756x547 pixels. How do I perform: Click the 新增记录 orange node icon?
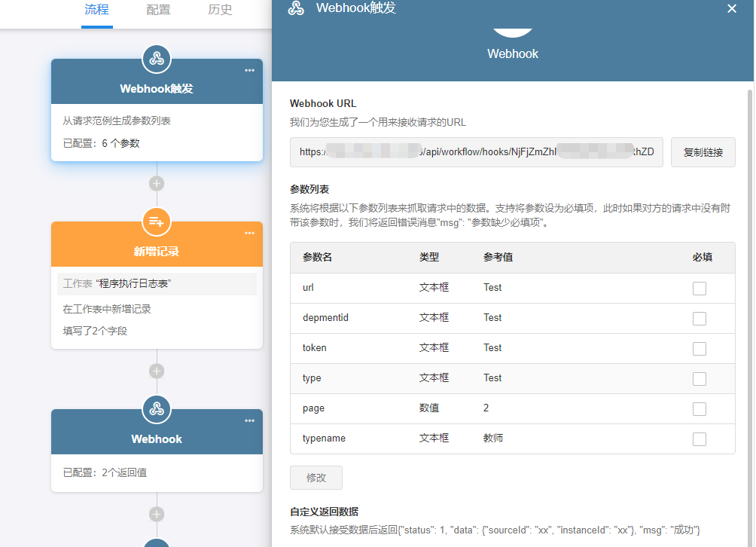(157, 222)
